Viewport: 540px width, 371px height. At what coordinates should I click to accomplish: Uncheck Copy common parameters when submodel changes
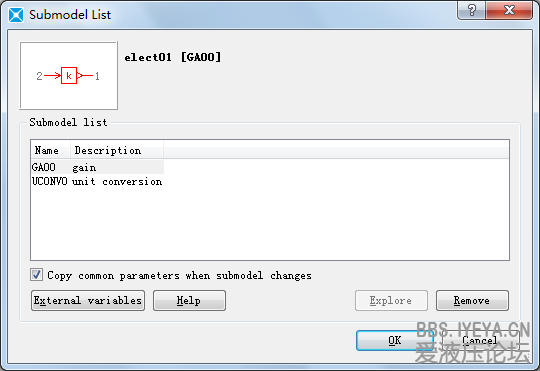[36, 275]
